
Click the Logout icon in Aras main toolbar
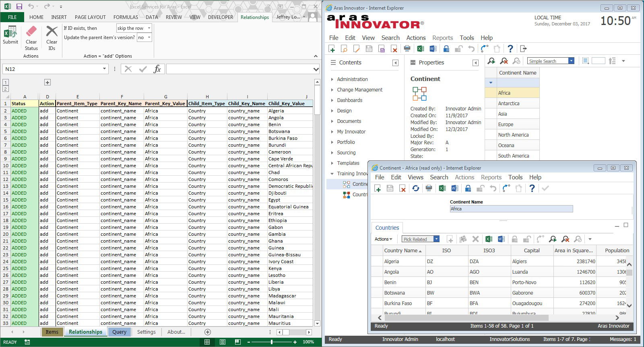click(x=523, y=49)
